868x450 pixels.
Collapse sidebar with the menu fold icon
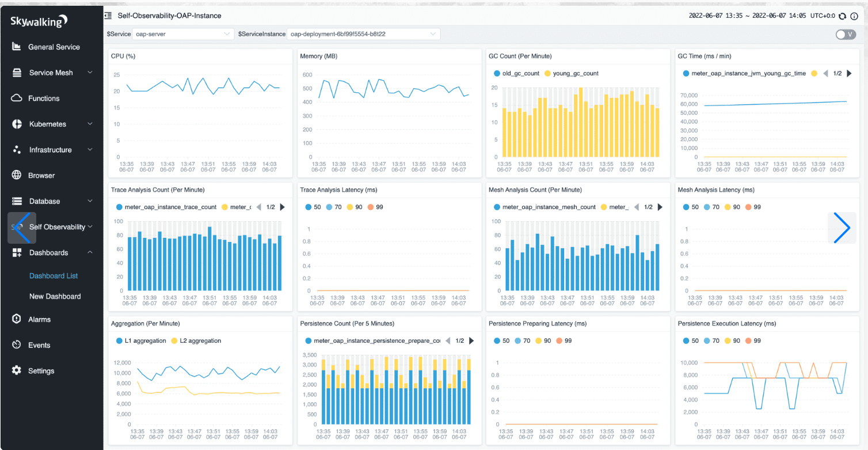tap(108, 16)
